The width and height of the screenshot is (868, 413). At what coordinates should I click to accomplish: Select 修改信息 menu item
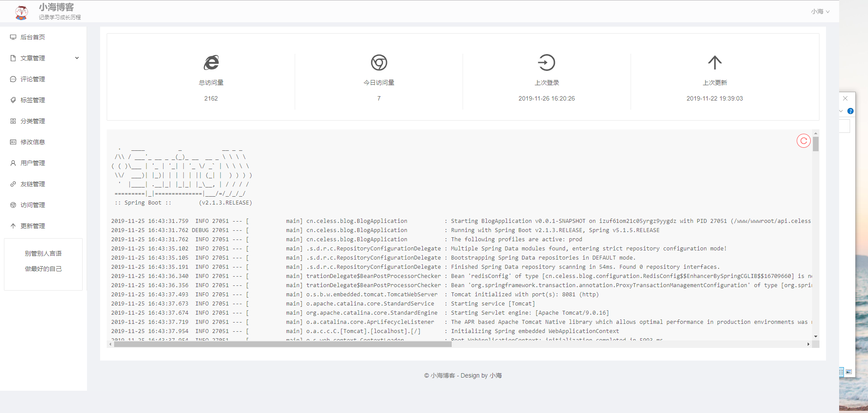point(33,142)
